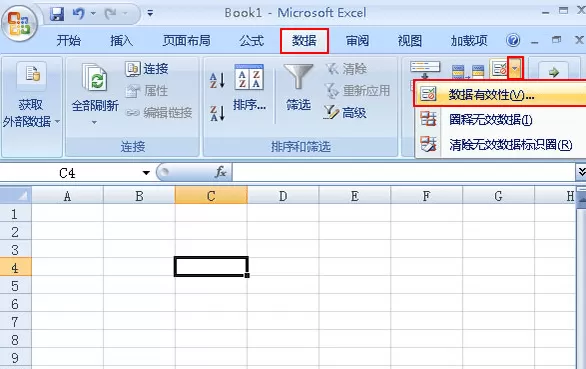Open the 加载项 ribbon tab

pyautogui.click(x=469, y=40)
